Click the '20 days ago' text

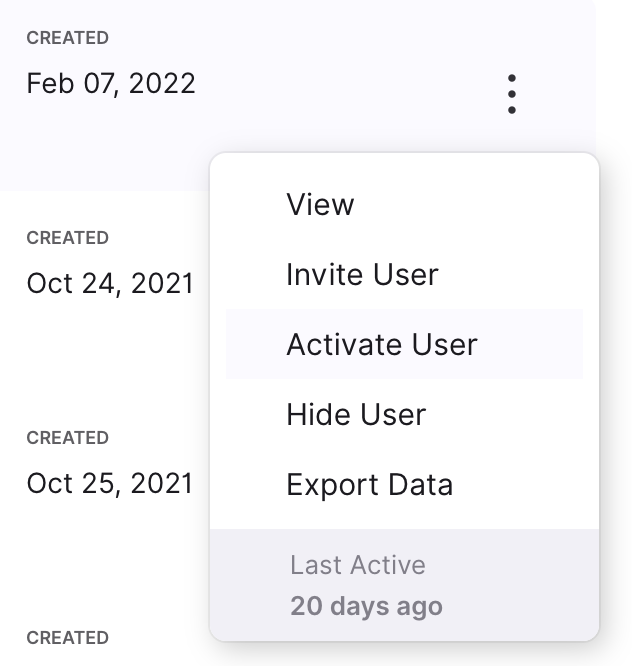(x=366, y=606)
